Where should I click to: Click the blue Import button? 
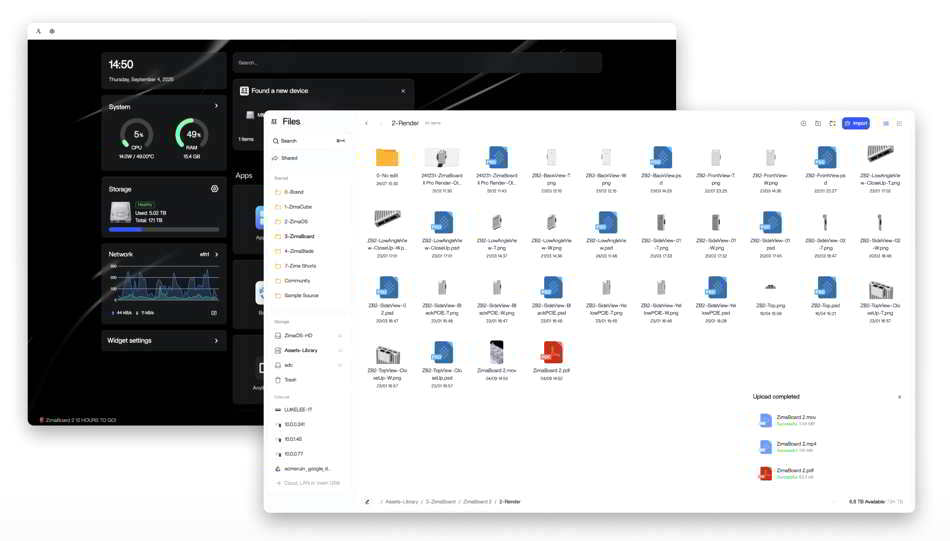[x=856, y=123]
